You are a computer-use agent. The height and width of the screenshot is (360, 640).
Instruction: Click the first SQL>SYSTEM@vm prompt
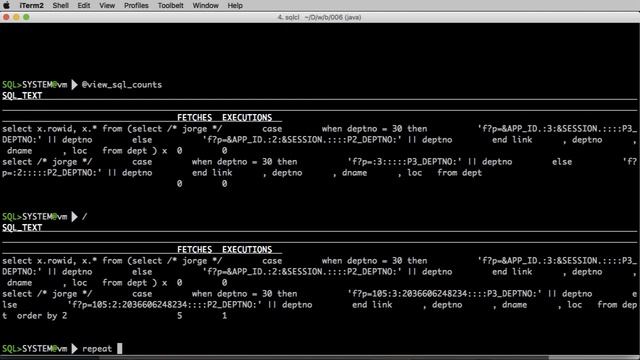tap(35, 85)
